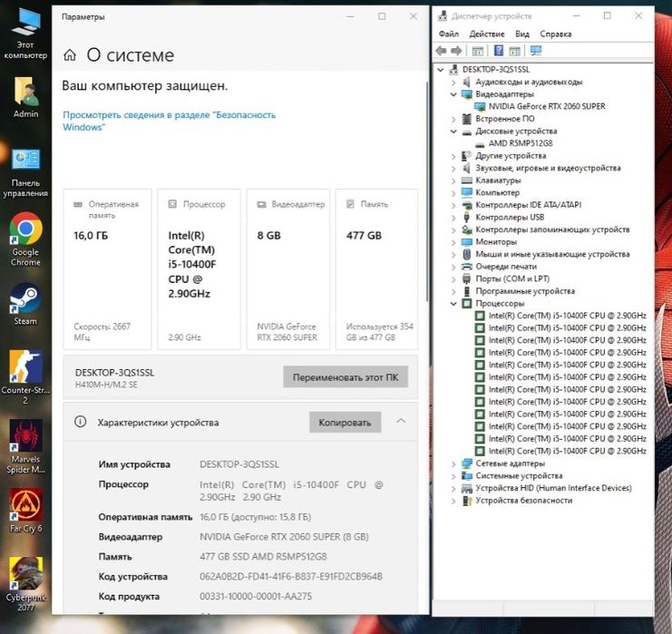
Task: Click product code 00331-10000-00001-AA275
Action: (x=256, y=596)
